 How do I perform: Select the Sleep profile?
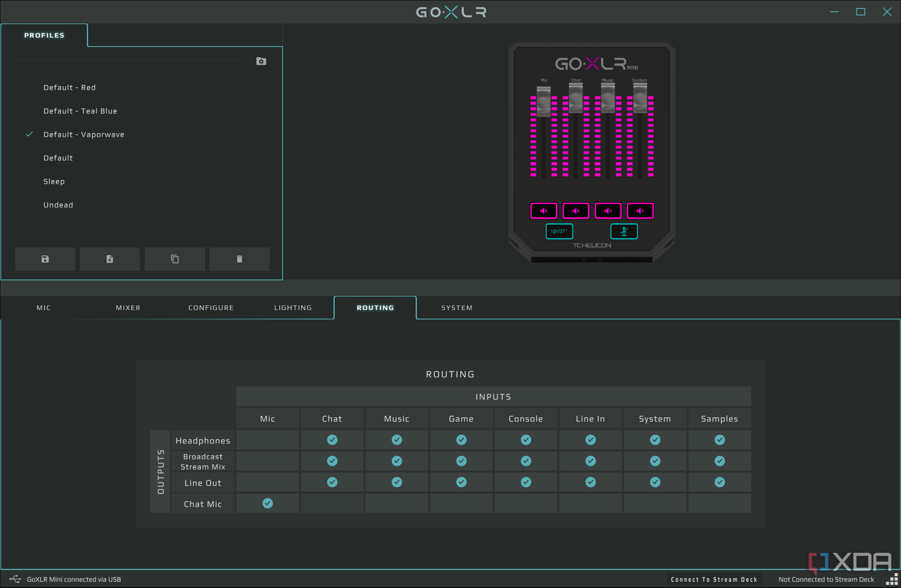(x=54, y=181)
